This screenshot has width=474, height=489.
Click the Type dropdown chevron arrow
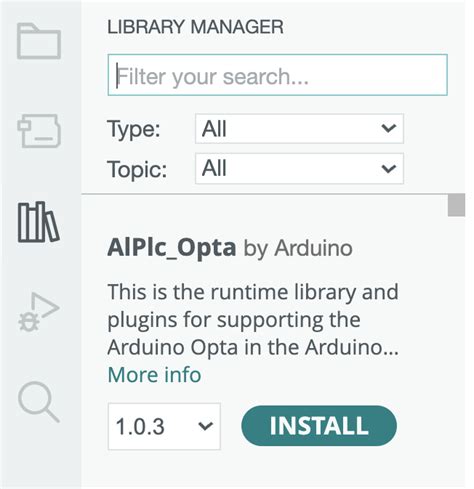point(389,128)
